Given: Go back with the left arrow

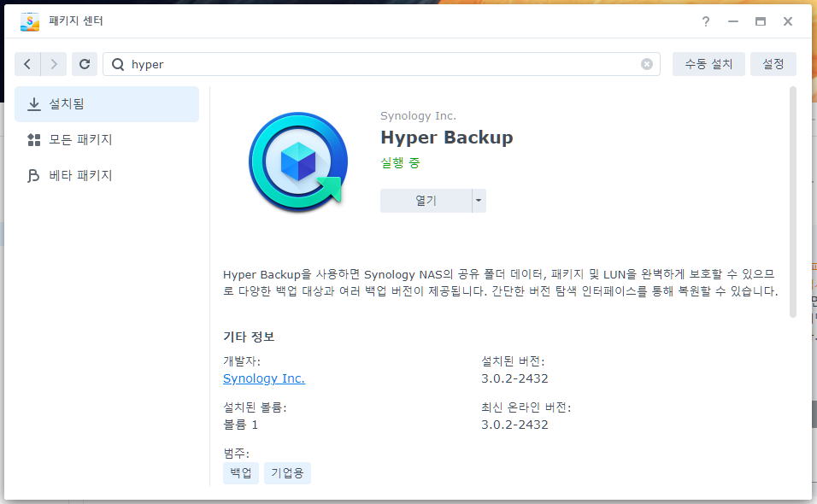Looking at the screenshot, I should point(27,64).
